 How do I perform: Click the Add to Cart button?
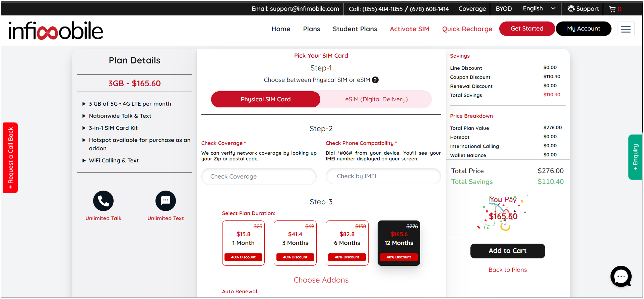pyautogui.click(x=508, y=251)
